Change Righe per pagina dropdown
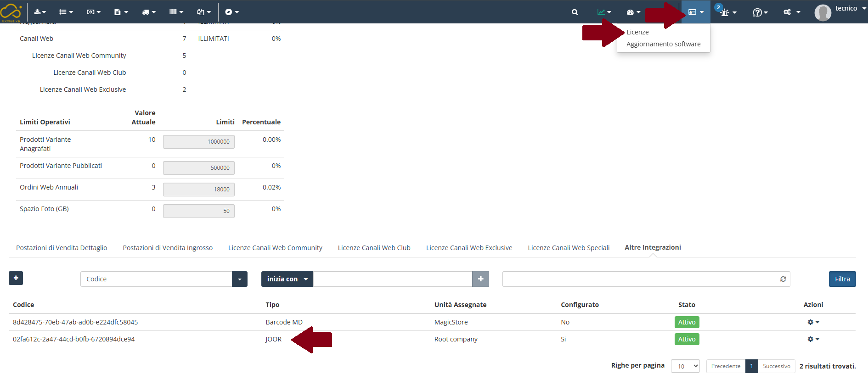The image size is (868, 380). 685,366
